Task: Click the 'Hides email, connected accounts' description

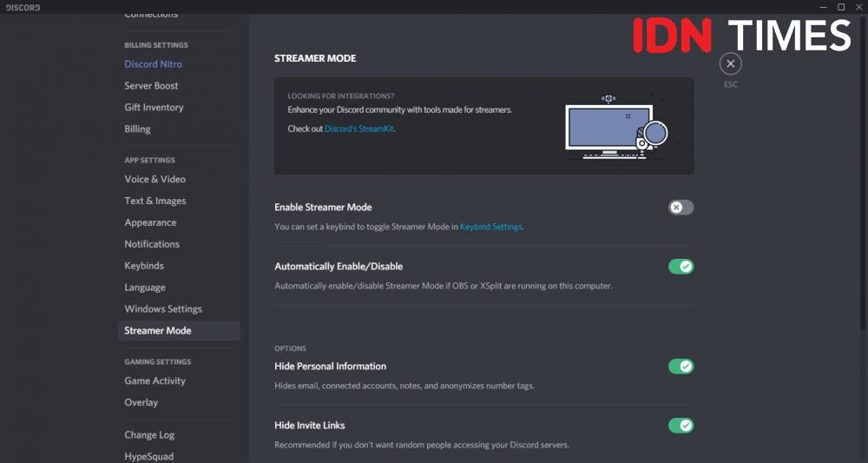Action: tap(404, 386)
